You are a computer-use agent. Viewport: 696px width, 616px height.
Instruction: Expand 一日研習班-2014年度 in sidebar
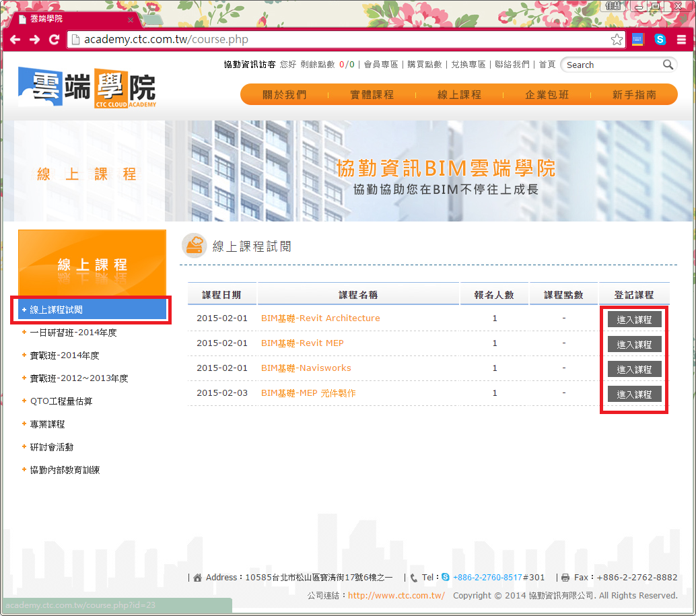[x=73, y=333]
